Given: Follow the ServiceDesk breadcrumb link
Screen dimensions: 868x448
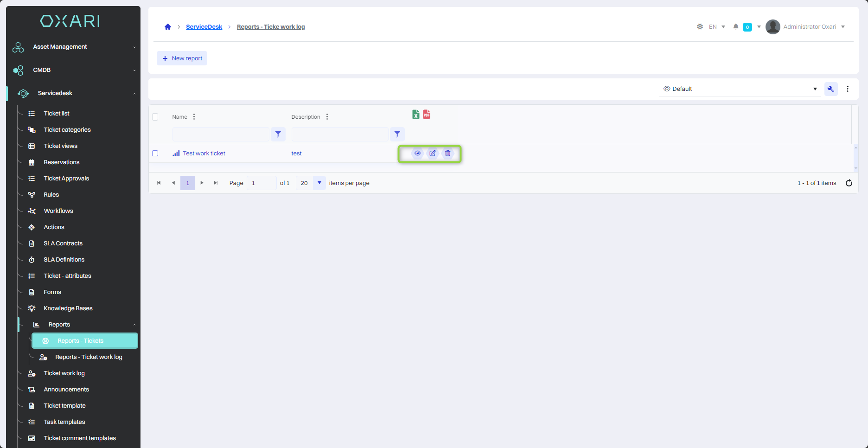Looking at the screenshot, I should (x=204, y=27).
